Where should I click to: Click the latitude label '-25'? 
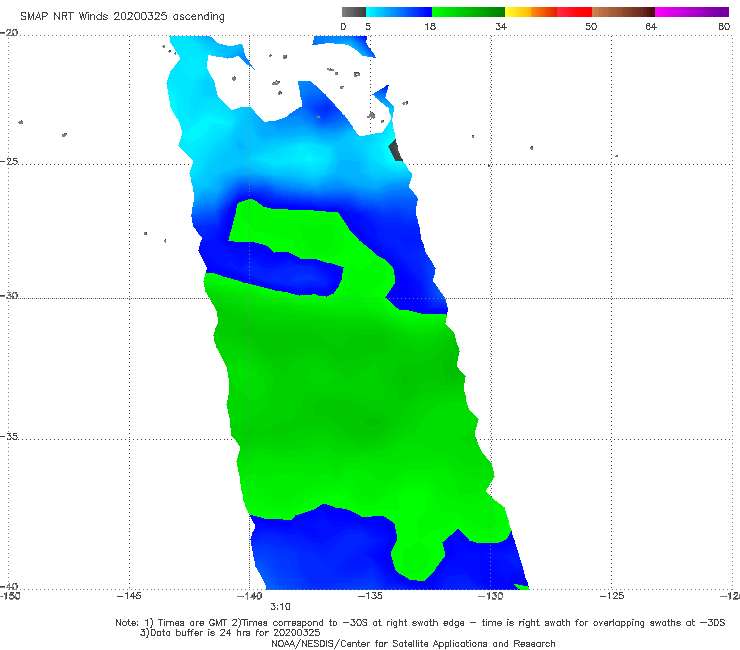coord(9,161)
